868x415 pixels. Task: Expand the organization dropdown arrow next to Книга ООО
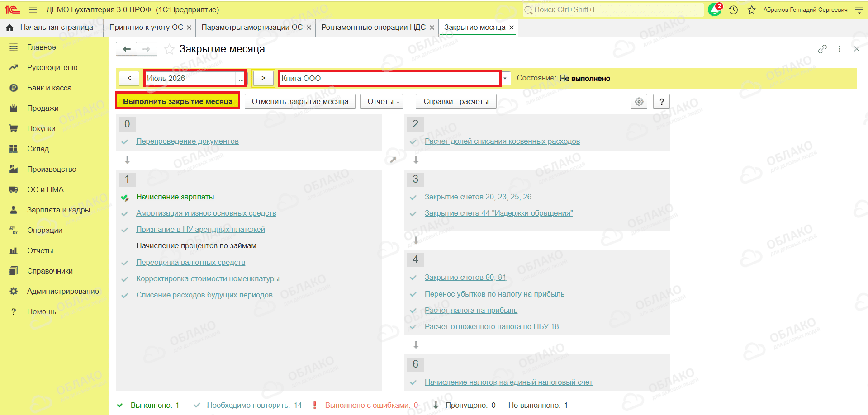click(x=506, y=78)
